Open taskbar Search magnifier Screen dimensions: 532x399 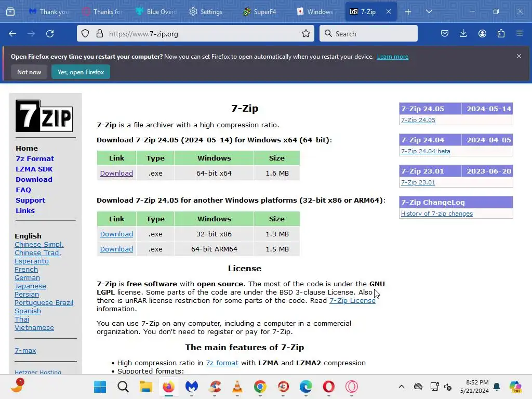tap(123, 387)
